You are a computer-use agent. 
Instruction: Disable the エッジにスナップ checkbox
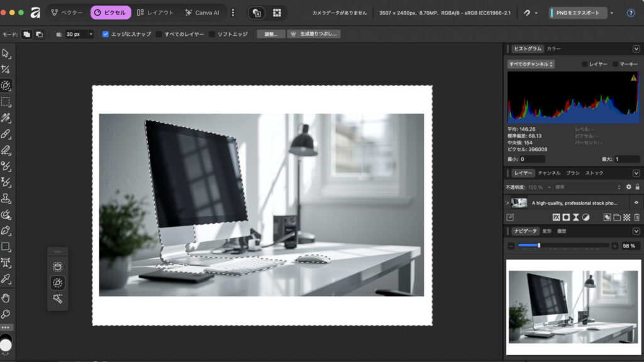(106, 34)
